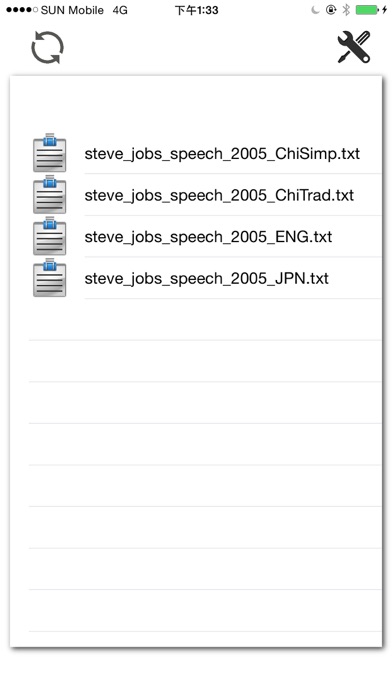Screen dimensions: 392x696
Task: Open the wrench and screwdriver tools icon
Action: click(x=354, y=47)
